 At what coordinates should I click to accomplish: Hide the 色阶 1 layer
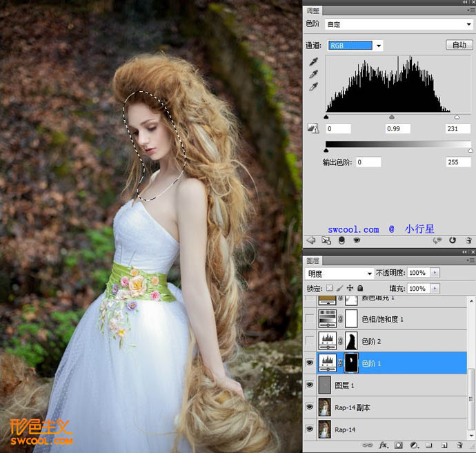pos(309,362)
